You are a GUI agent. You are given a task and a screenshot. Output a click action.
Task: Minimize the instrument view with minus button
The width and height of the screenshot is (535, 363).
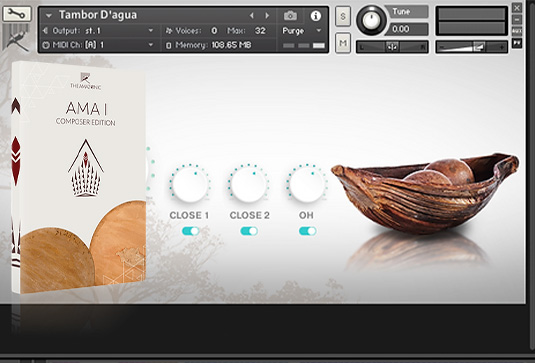(517, 19)
